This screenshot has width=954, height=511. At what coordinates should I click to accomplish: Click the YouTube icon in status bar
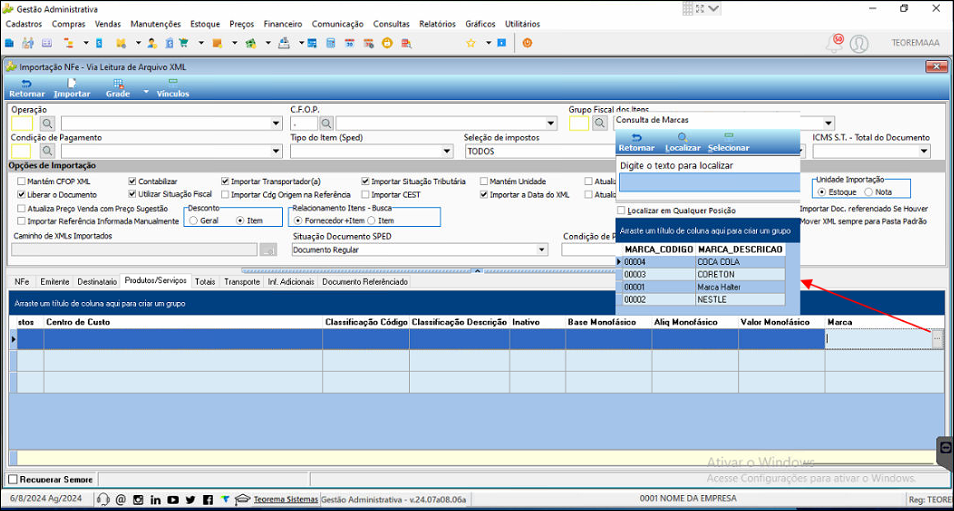point(173,499)
